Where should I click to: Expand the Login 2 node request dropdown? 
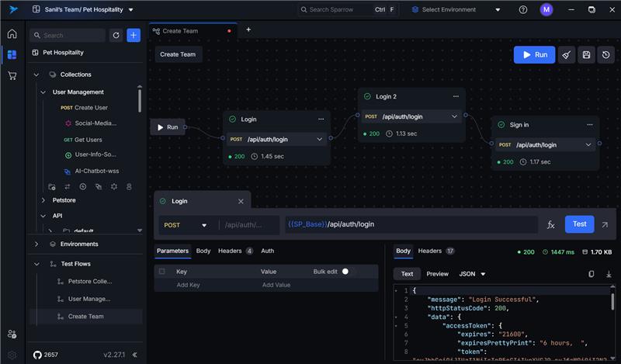point(454,116)
